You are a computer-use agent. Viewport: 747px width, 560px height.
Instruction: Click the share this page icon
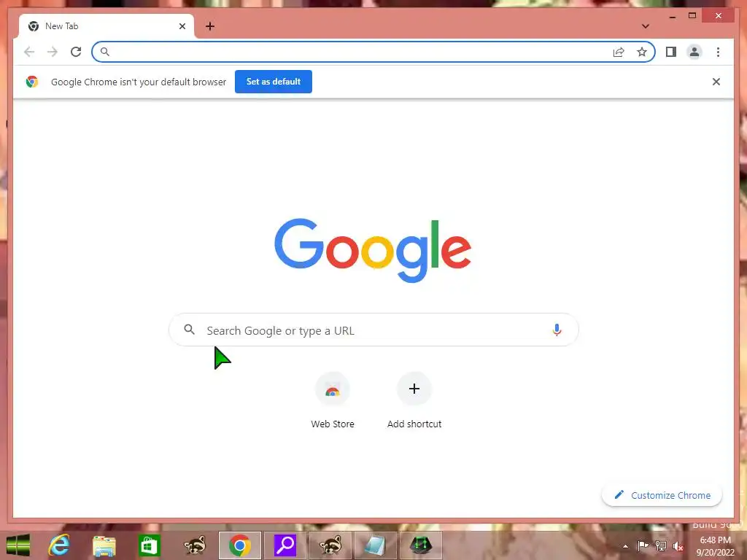coord(619,52)
